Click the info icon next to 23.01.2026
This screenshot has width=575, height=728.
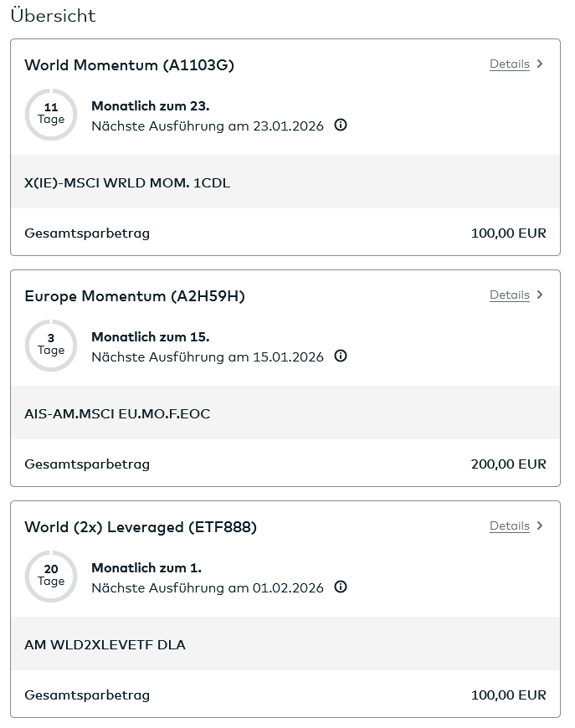[x=341, y=126]
